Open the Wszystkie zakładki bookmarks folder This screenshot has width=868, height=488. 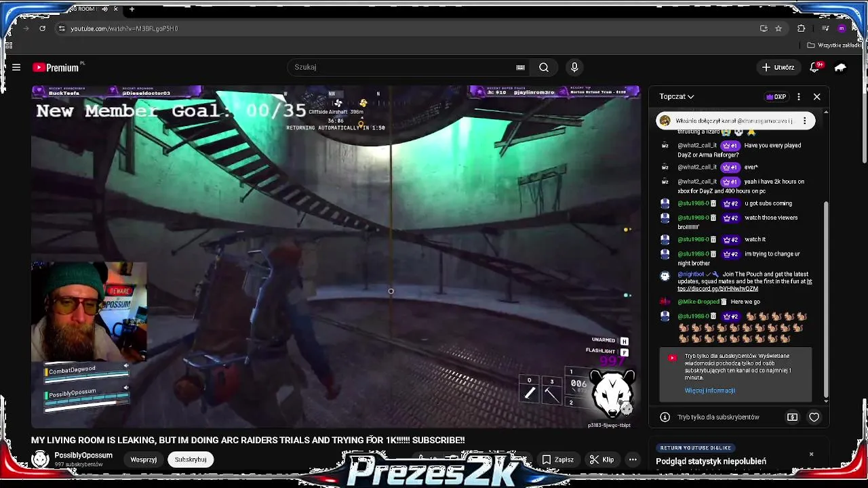[834, 45]
